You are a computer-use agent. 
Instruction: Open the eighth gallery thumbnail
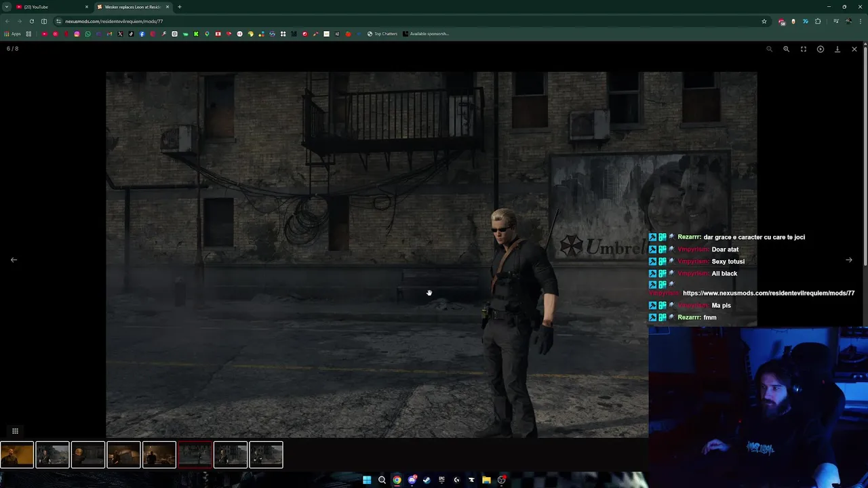[266, 455]
